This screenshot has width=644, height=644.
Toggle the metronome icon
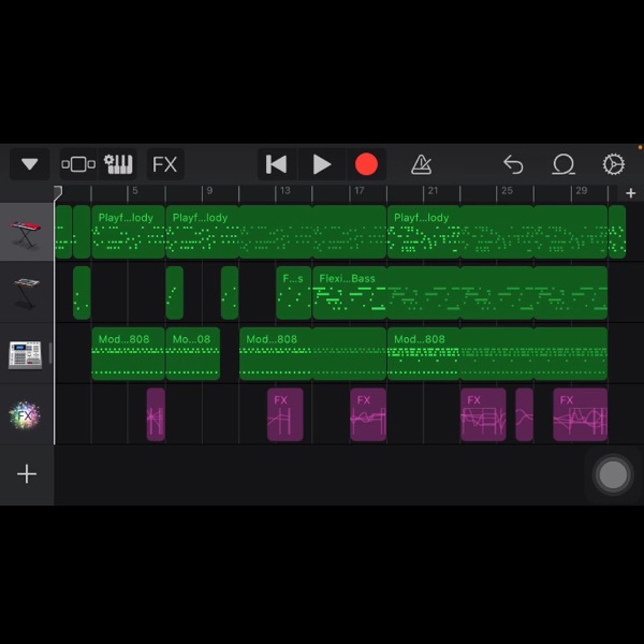421,164
